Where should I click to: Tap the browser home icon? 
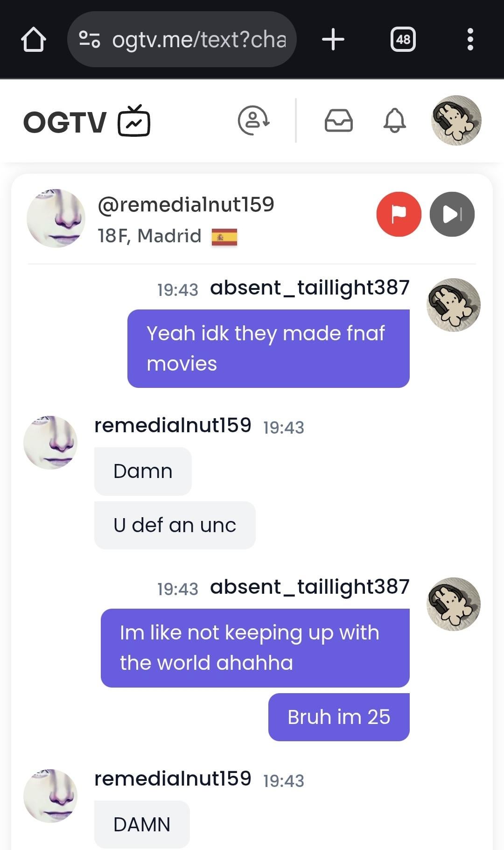click(x=34, y=39)
